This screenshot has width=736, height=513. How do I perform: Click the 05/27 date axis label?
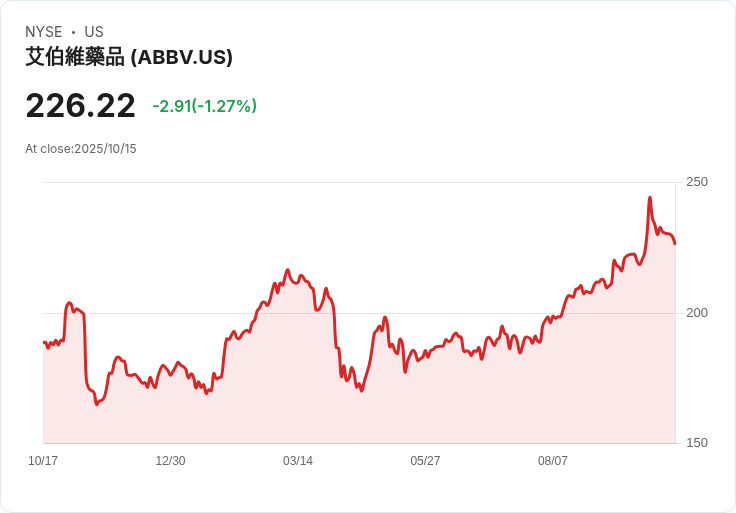pyautogui.click(x=425, y=460)
